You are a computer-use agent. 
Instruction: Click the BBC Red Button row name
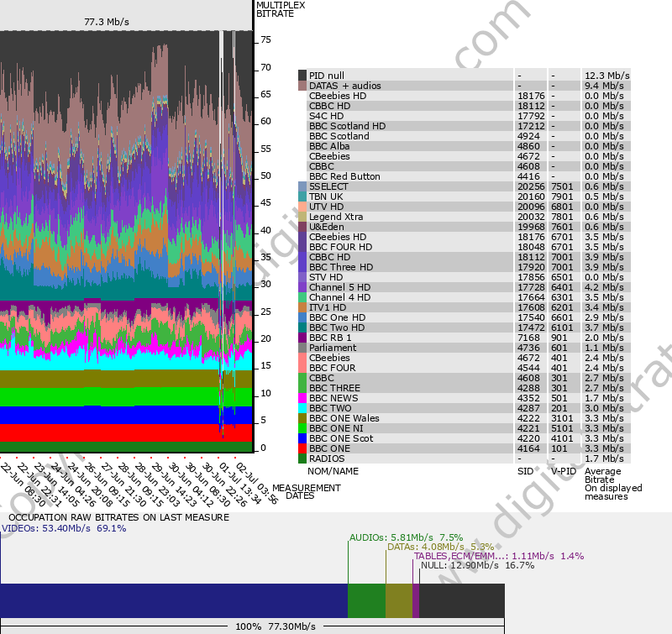tap(344, 176)
